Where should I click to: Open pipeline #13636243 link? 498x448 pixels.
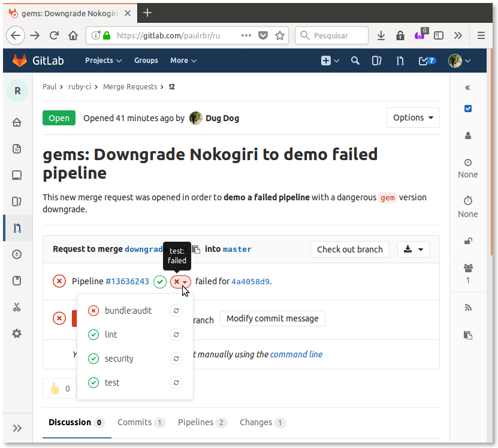click(x=127, y=281)
